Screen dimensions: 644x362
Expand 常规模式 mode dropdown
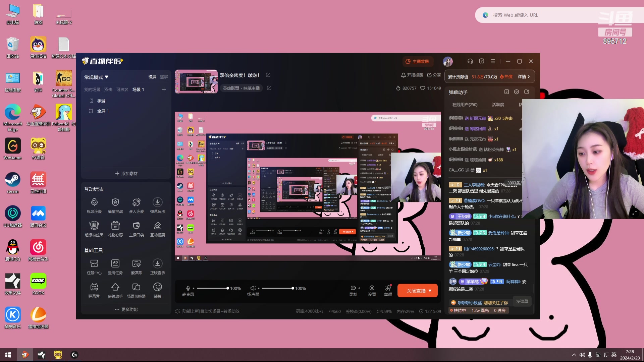[x=96, y=77]
